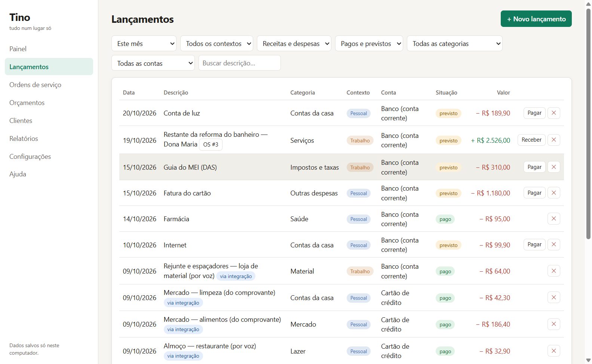This screenshot has height=364, width=592.
Task: Open Ordens de serviço section
Action: 49,85
